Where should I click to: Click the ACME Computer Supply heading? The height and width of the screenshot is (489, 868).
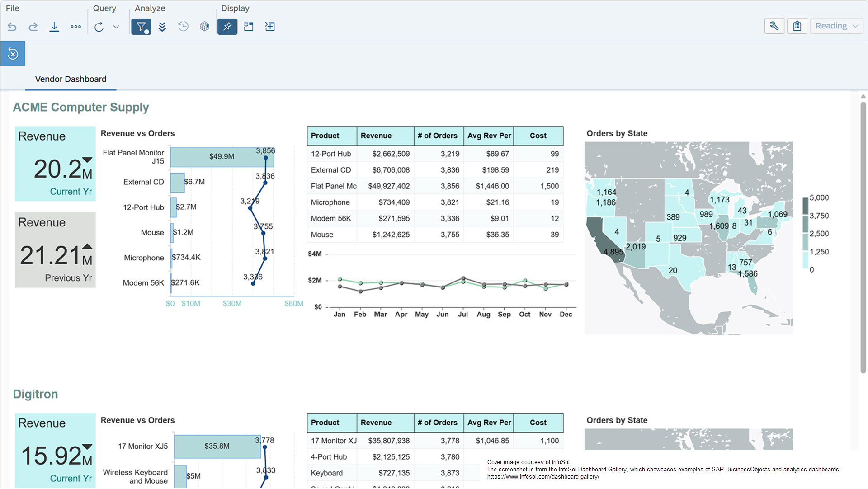pos(81,107)
